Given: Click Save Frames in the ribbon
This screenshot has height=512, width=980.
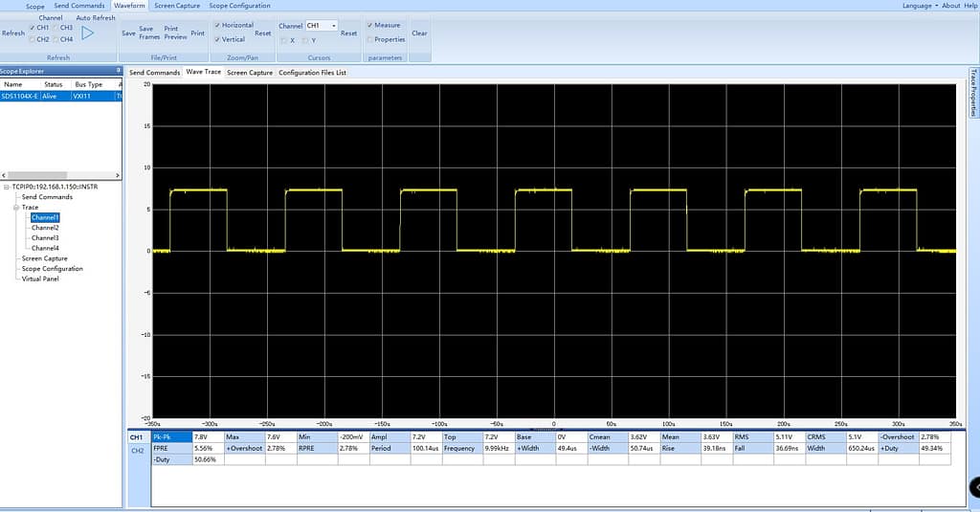Looking at the screenshot, I should click(x=148, y=33).
